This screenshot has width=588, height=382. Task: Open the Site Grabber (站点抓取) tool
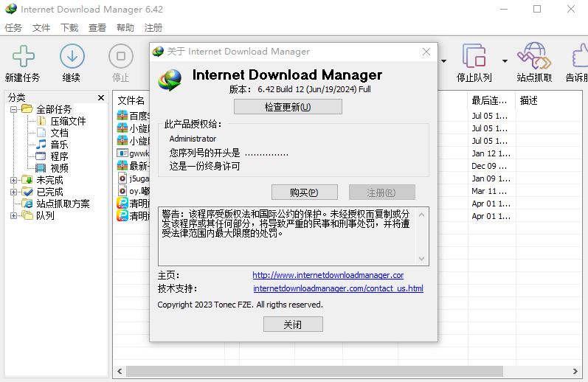point(534,56)
